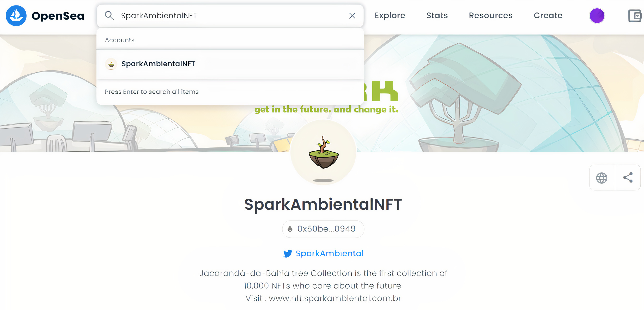This screenshot has height=310, width=644.
Task: Click the small avatar in the search suggestion
Action: click(x=111, y=64)
